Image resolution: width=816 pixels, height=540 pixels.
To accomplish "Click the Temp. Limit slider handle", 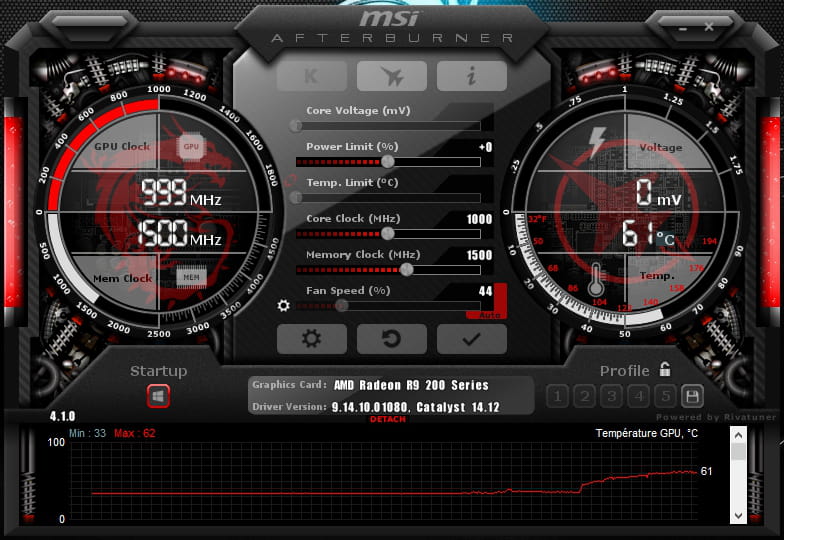I will coord(296,197).
